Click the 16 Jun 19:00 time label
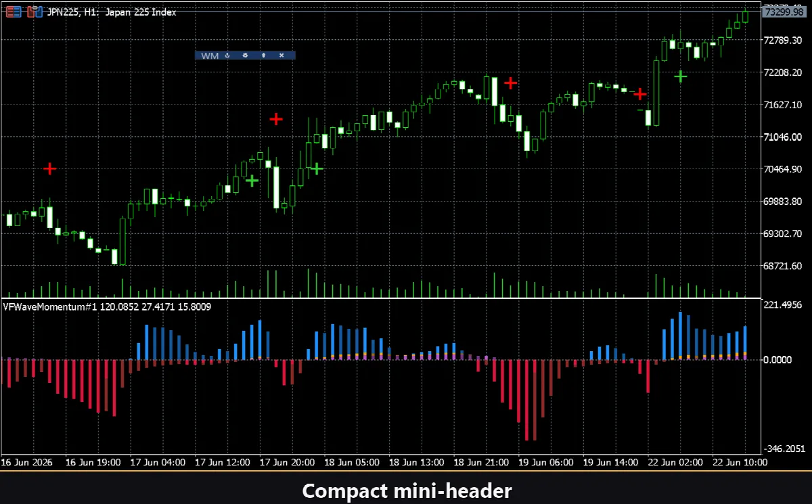812x504 pixels. 93,463
